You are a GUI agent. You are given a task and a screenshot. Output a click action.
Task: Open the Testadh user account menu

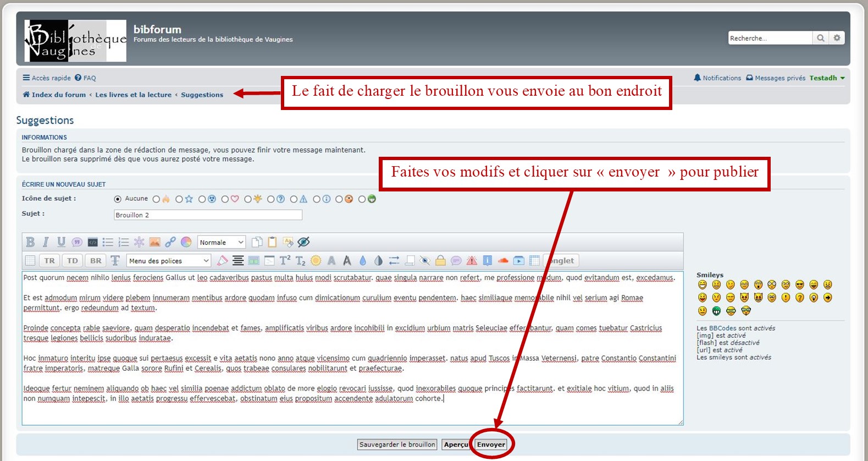826,78
